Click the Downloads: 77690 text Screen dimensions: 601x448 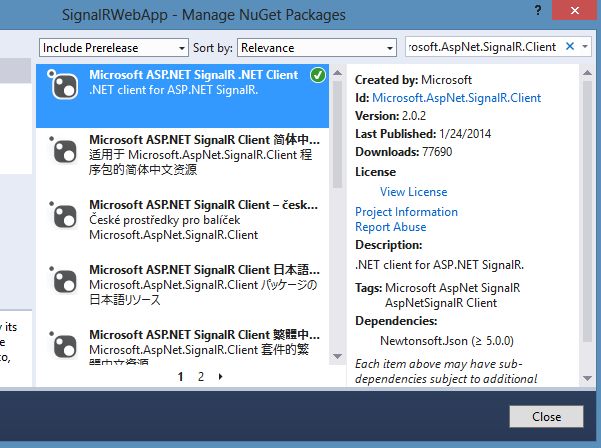pos(404,152)
